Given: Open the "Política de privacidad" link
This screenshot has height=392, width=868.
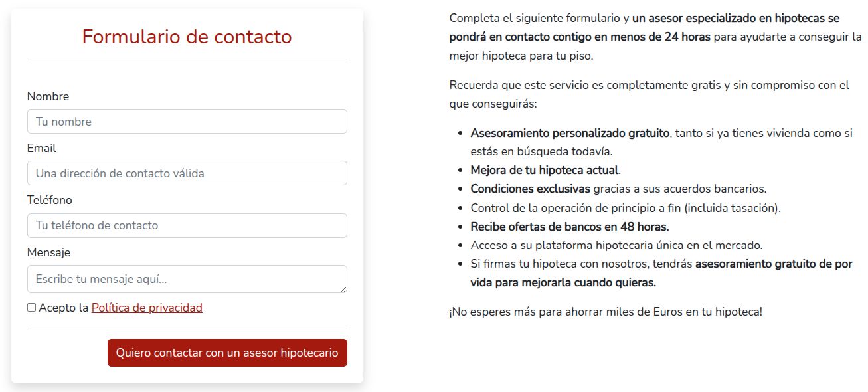Looking at the screenshot, I should click(146, 308).
